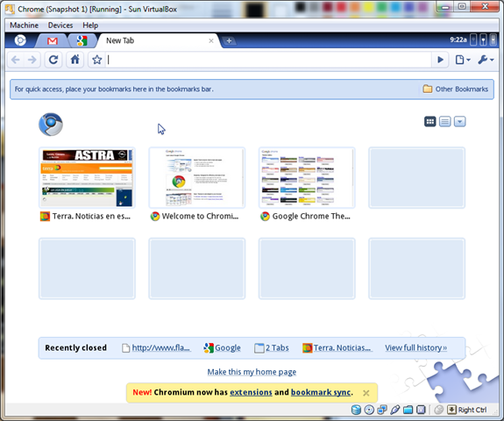The width and height of the screenshot is (504, 421).
Task: Open the VirtualBox Machine menu
Action: click(25, 25)
